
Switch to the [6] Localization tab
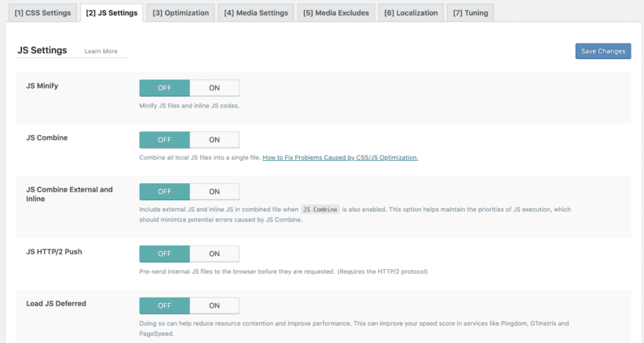(411, 13)
